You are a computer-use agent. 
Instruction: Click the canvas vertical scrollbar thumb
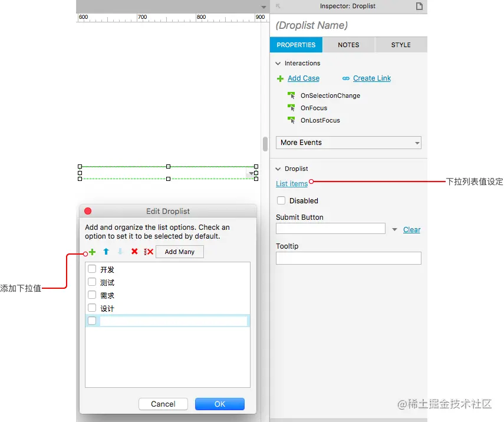265,144
